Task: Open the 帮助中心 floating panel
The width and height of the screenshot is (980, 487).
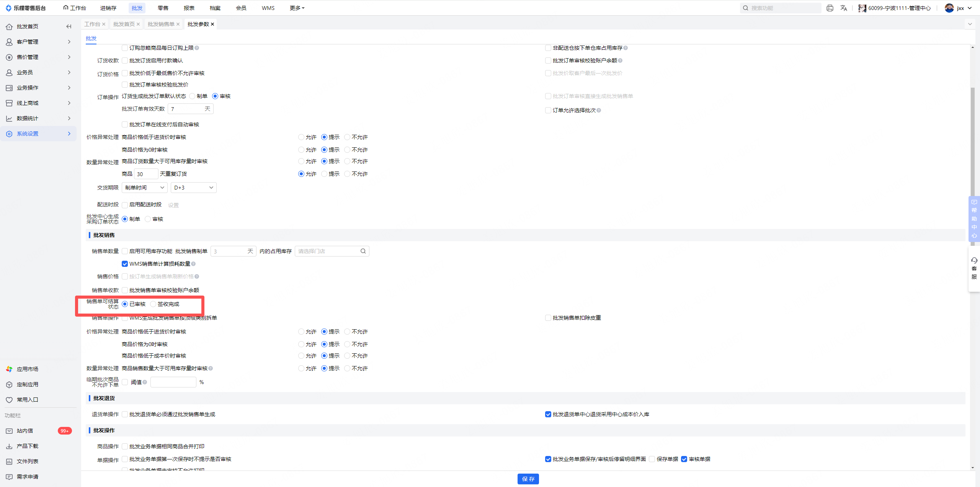Action: point(974,219)
